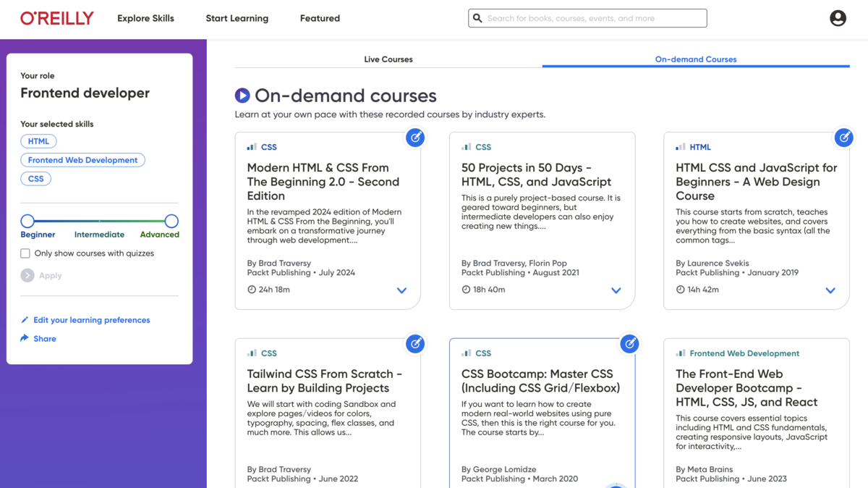Viewport: 868px width, 488px height.
Task: Select Frontend Web Development skill pill
Action: [82, 160]
